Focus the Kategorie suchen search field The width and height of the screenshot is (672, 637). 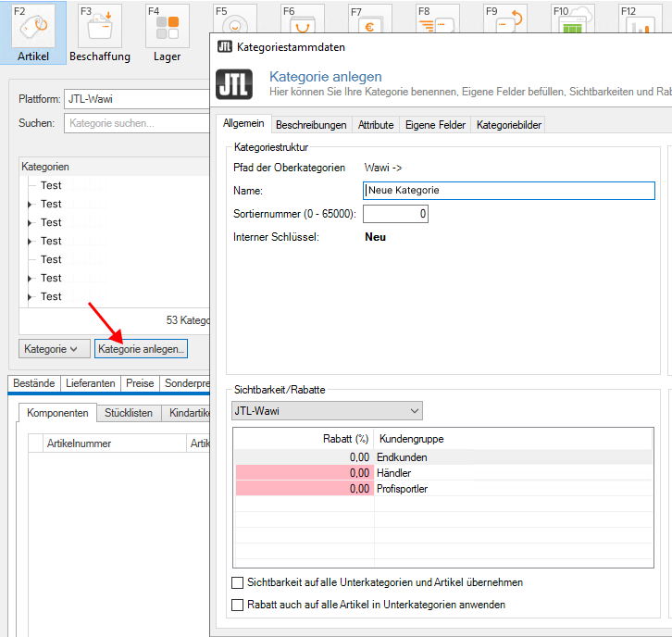[x=137, y=123]
